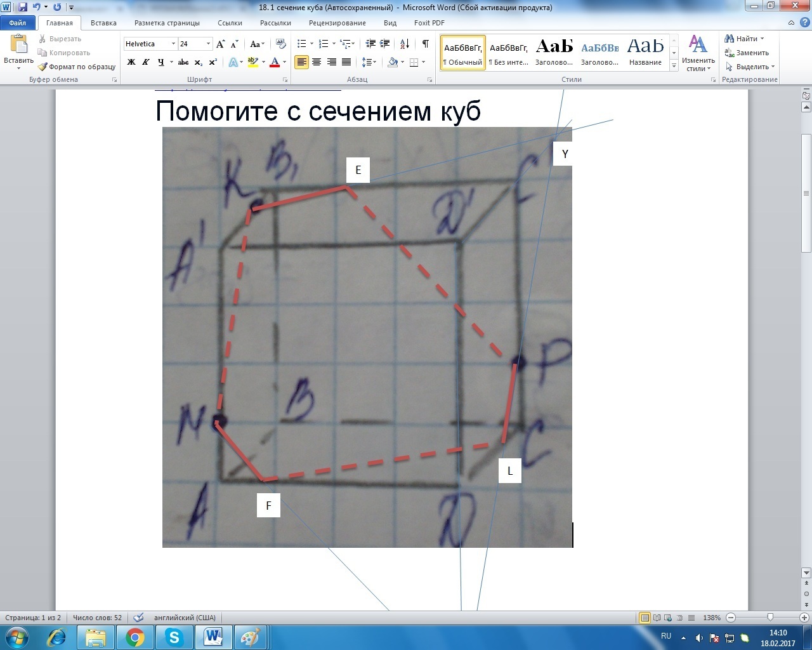
Task: Center-align the paragraph
Action: tap(317, 62)
